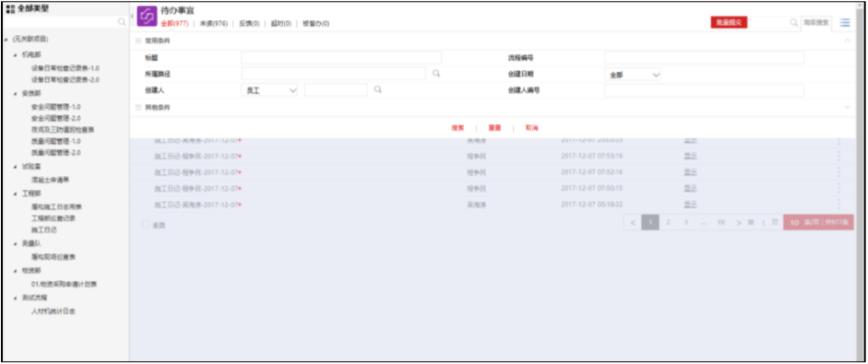Go to page 98 in pagination
The height and width of the screenshot is (364, 868).
720,222
